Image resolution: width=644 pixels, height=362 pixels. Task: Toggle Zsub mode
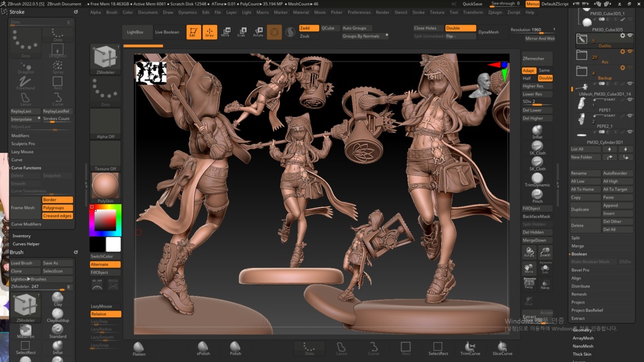click(x=309, y=36)
